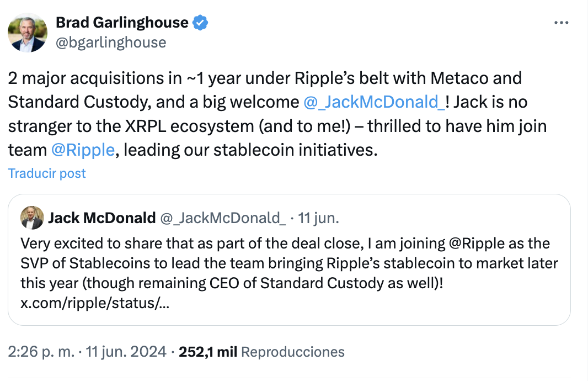
Task: Click the 252,1 mil view count
Action: (x=208, y=352)
